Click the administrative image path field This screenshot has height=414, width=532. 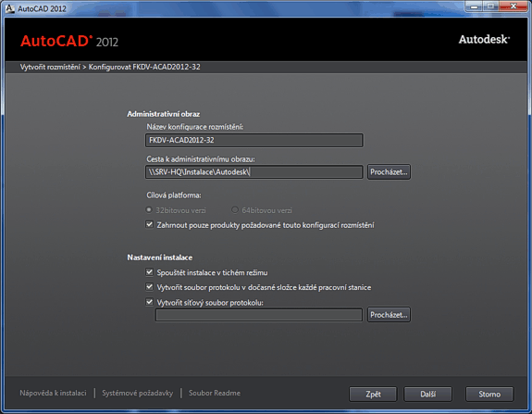(254, 172)
